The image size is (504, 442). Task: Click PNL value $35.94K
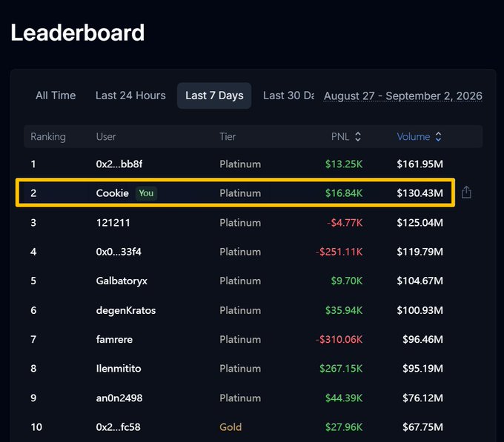[344, 310]
